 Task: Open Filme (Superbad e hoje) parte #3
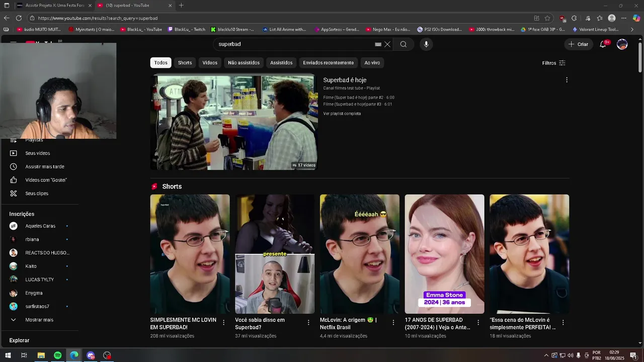click(358, 104)
